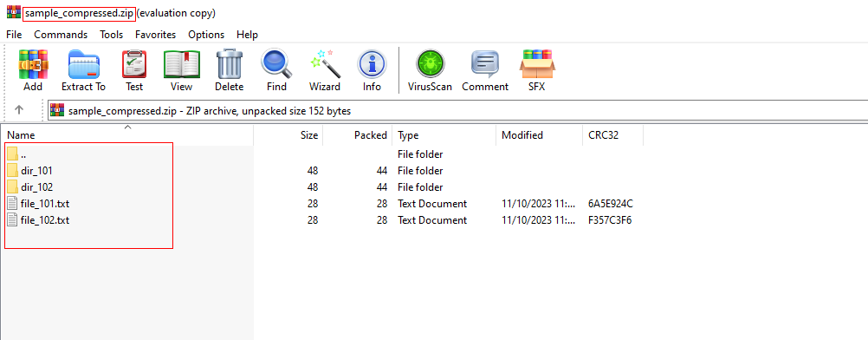
Task: Go up one level with arrow button
Action: tap(19, 110)
